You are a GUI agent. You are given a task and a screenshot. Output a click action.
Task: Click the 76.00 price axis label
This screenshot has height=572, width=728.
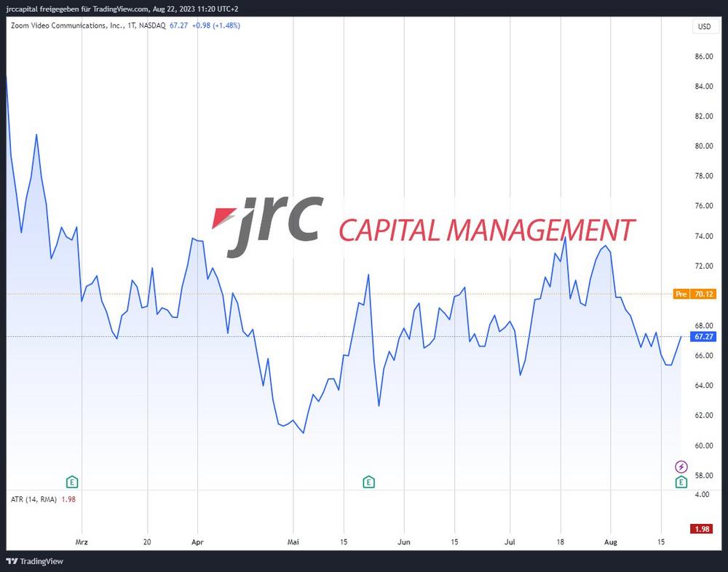(704, 206)
